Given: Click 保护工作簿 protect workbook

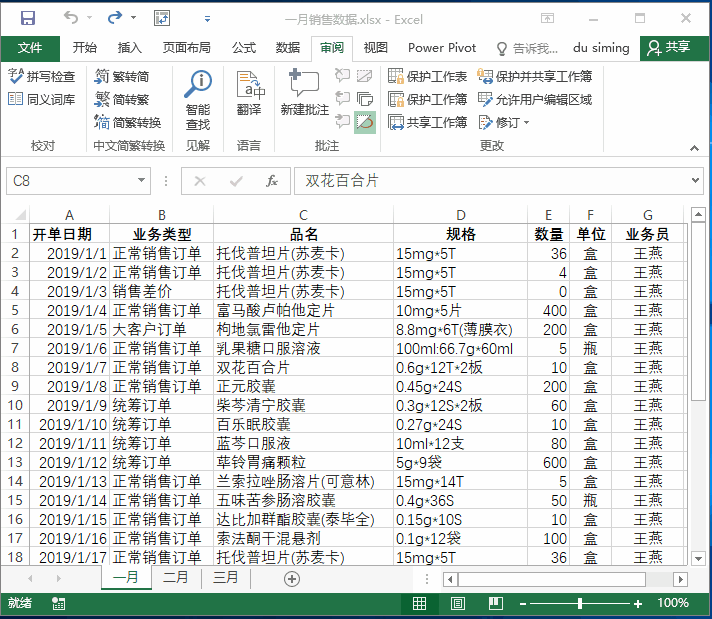Looking at the screenshot, I should point(427,99).
